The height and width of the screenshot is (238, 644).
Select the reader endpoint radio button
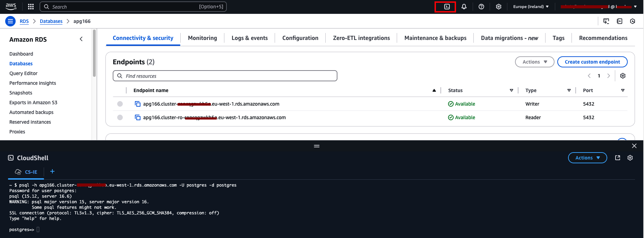pos(120,117)
